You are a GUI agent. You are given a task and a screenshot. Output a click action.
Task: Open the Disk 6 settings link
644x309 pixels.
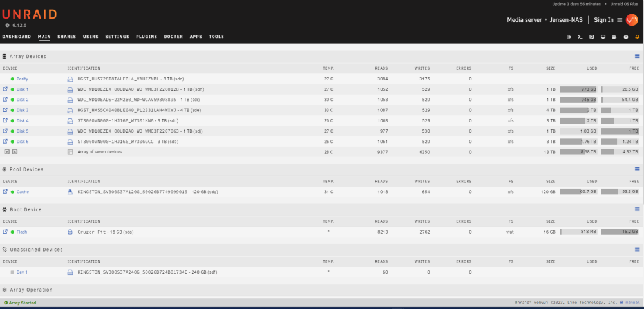pos(23,142)
